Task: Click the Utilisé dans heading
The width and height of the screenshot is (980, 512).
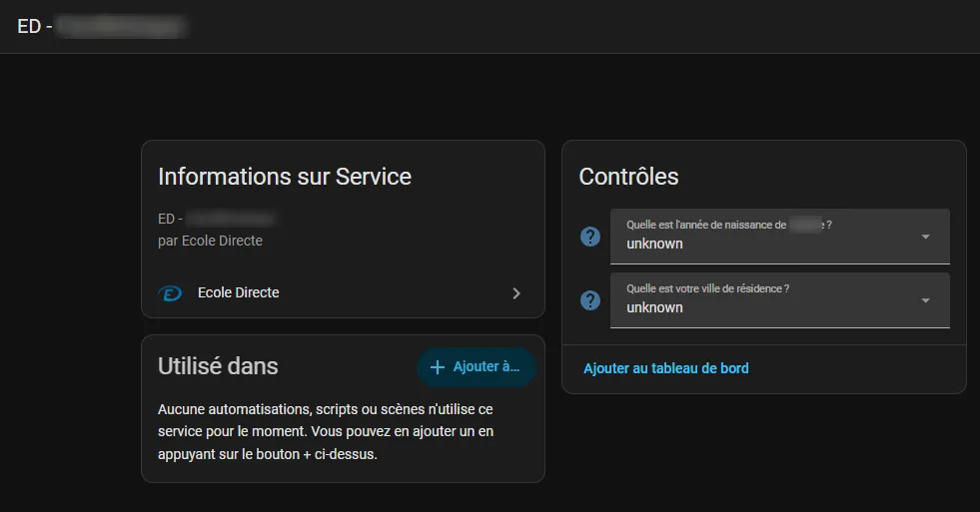Action: pos(218,366)
